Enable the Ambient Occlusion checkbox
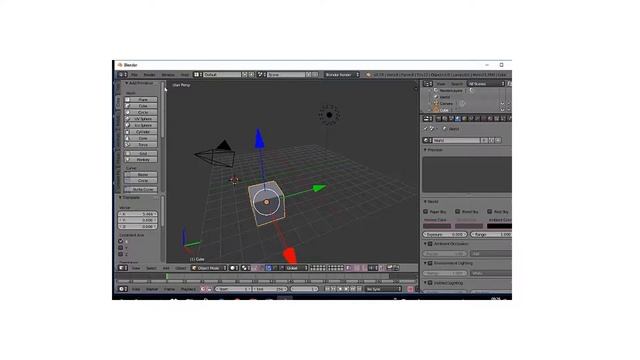 [430, 244]
